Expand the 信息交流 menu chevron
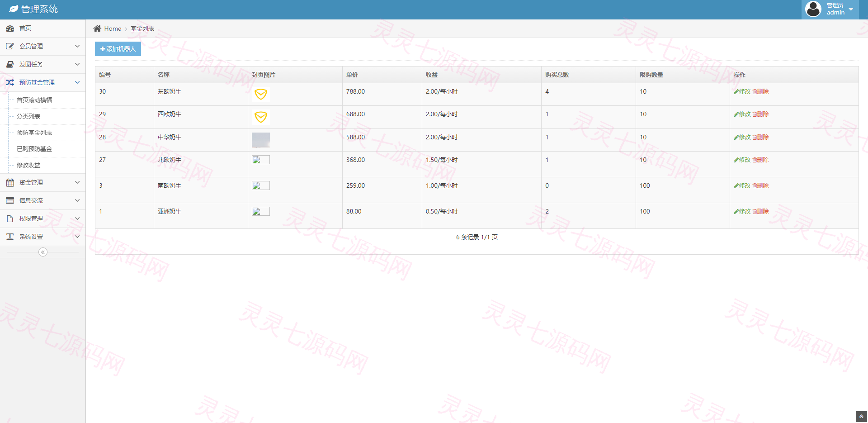This screenshot has height=423, width=868. point(77,200)
